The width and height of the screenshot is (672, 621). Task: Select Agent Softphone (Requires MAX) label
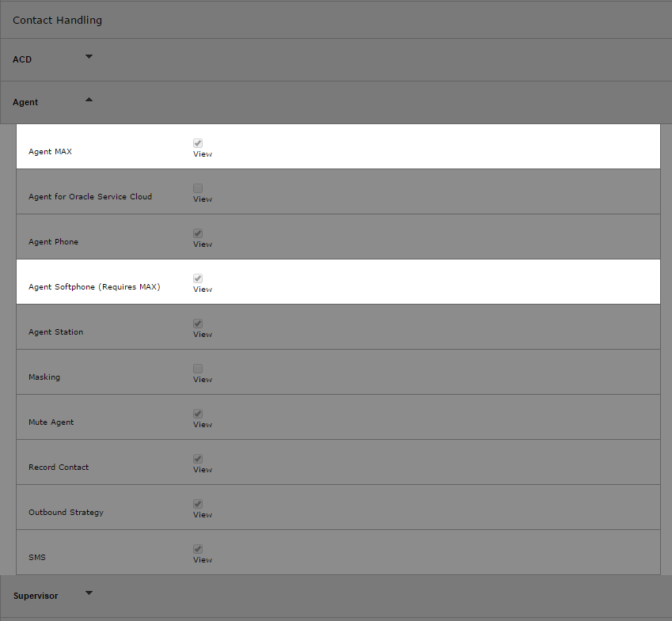tap(94, 287)
